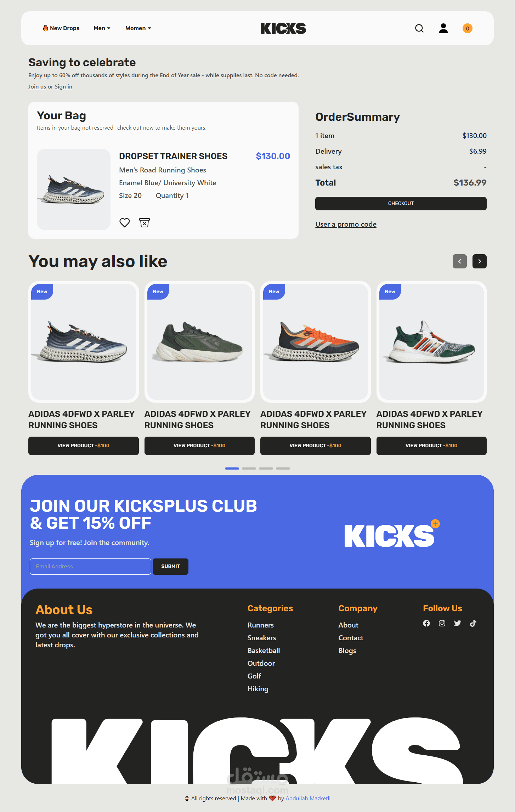Visit the Facebook page icon in footer
Screen dimensions: 515x812
tap(426, 623)
